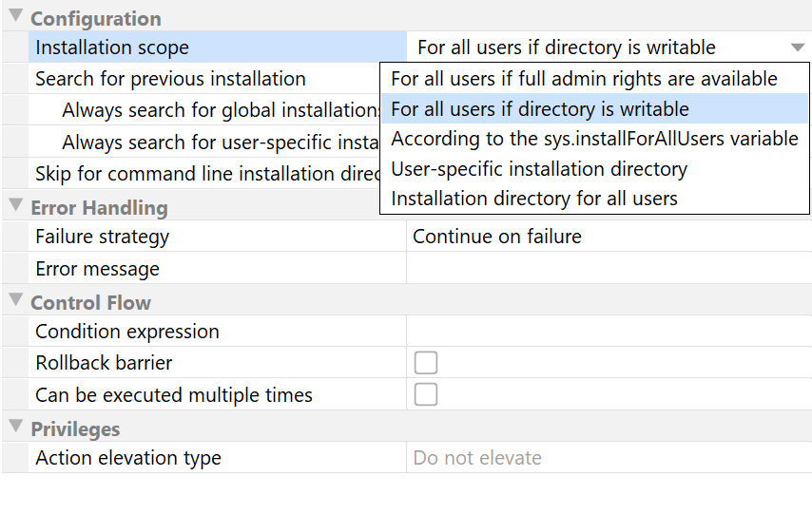
Task: Open the Installation scope dropdown arrow
Action: 797,48
